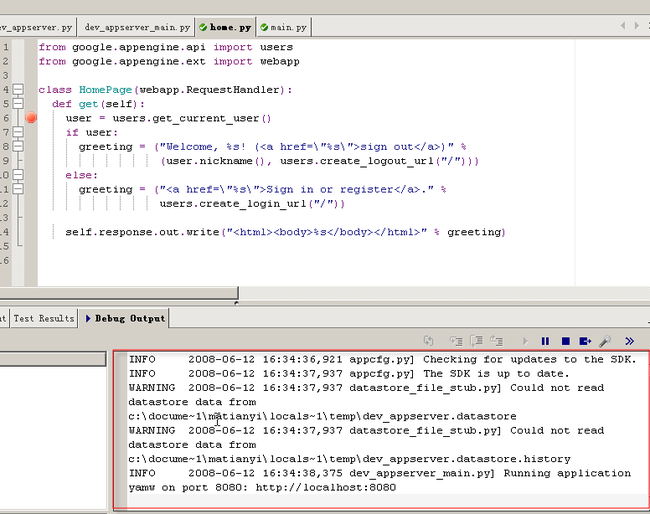Toggle the red breakpoint on line 6
The height and width of the screenshot is (514, 650).
pyautogui.click(x=31, y=118)
